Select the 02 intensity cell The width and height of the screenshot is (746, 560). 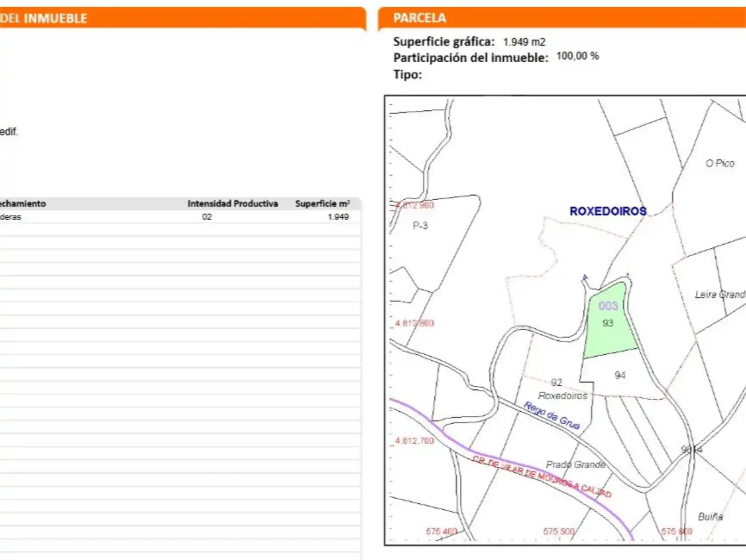(207, 217)
